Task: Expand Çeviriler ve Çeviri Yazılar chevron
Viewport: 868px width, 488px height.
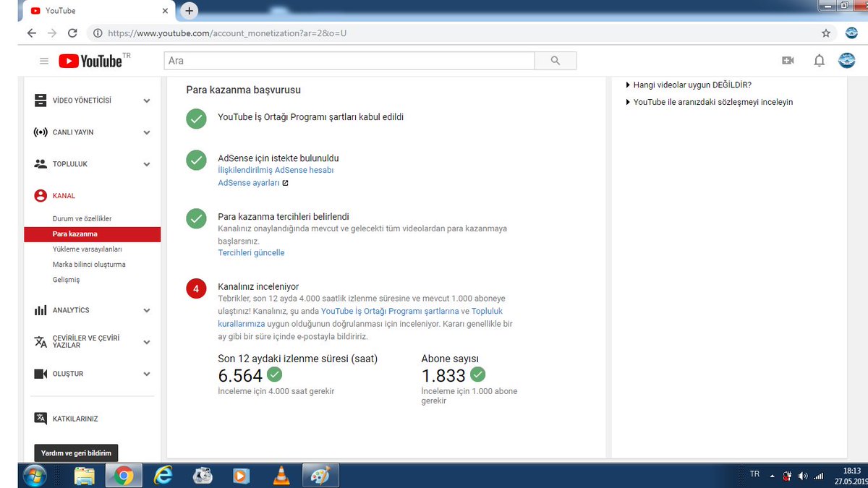Action: click(x=147, y=342)
